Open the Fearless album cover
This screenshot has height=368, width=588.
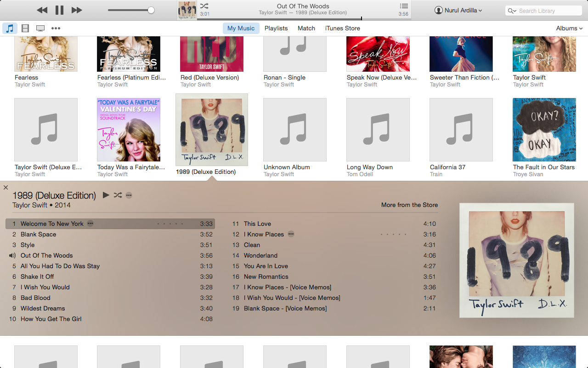pyautogui.click(x=46, y=54)
